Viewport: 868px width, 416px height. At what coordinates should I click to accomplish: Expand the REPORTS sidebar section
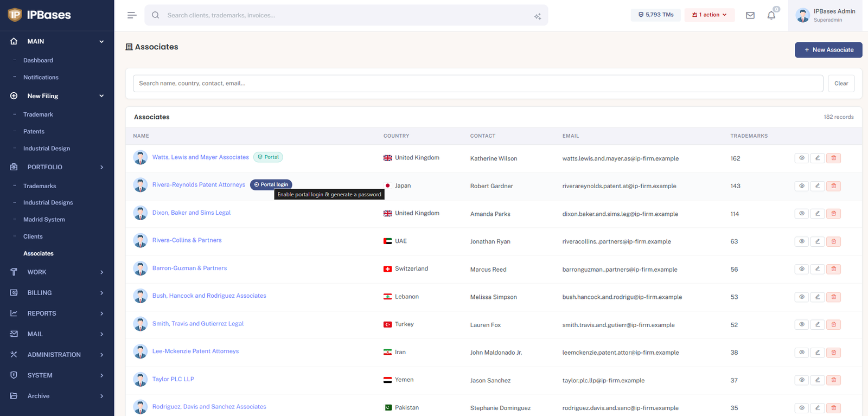(57, 313)
